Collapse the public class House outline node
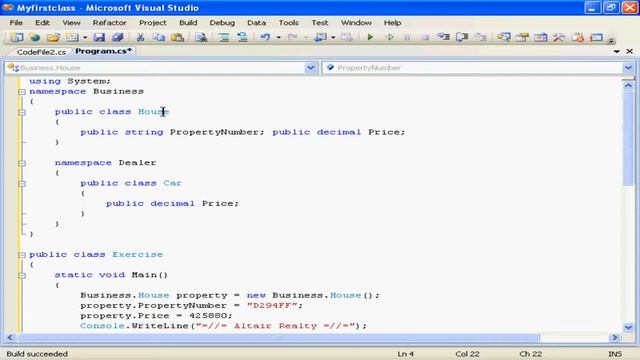The image size is (640, 360). click(x=22, y=112)
